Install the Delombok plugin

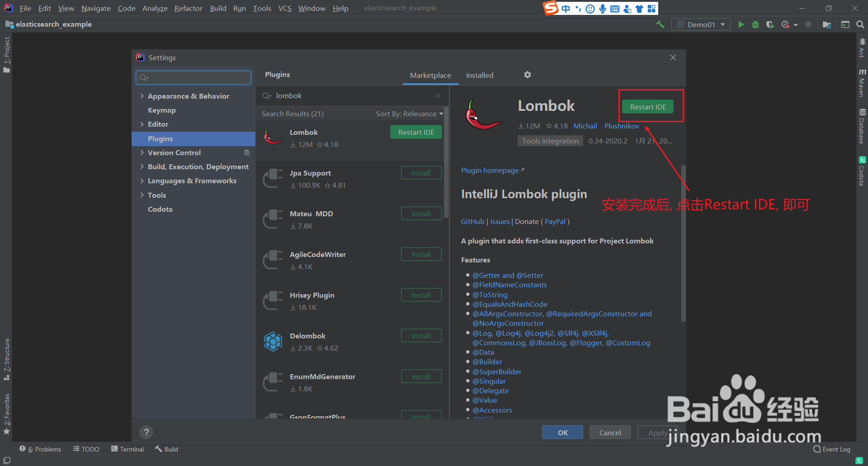coord(421,336)
